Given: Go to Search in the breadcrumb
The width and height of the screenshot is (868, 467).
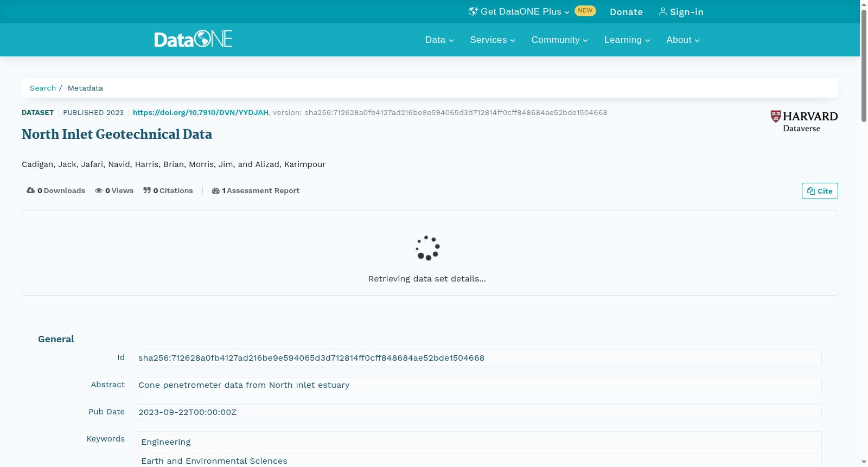Looking at the screenshot, I should tap(43, 88).
